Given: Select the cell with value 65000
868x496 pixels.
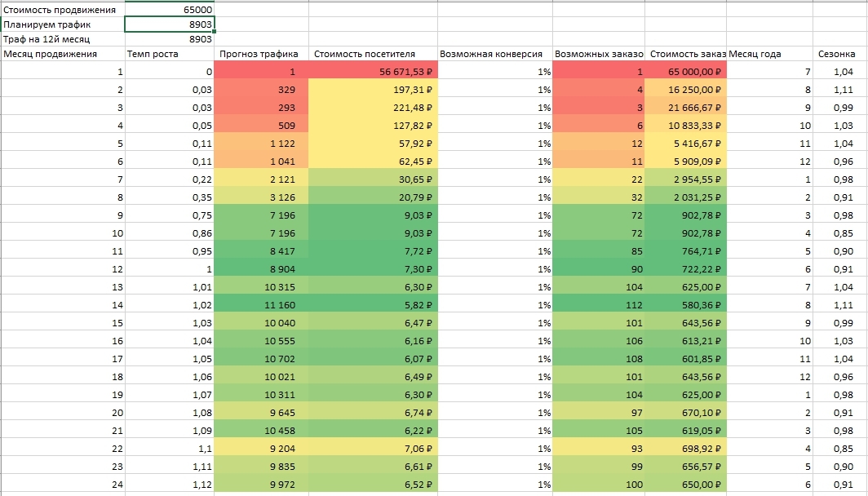Looking at the screenshot, I should (x=170, y=10).
